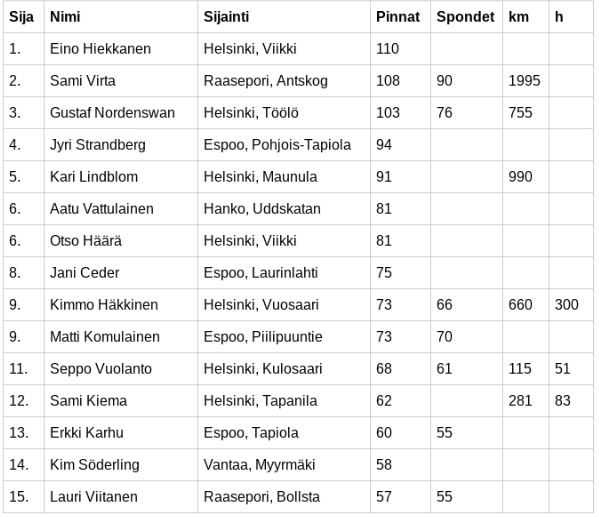This screenshot has width=599, height=517.
Task: Click the cell Raasepori, Antskog
Action: tap(266, 81)
